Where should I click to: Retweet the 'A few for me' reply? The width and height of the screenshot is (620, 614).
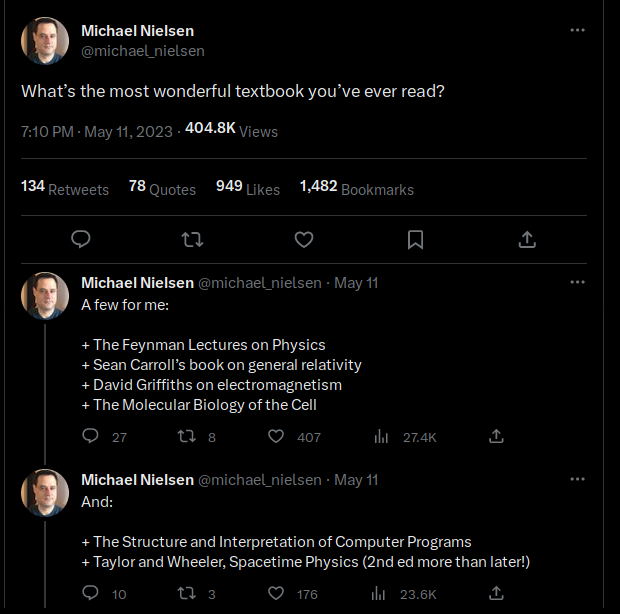tap(186, 437)
